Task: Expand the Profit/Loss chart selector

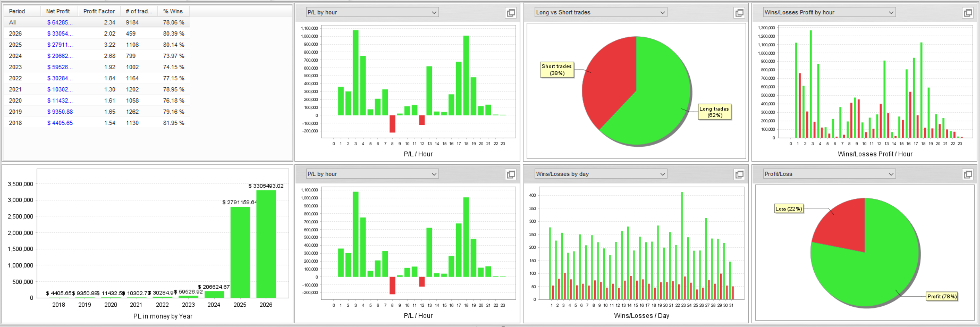Action: pos(829,174)
